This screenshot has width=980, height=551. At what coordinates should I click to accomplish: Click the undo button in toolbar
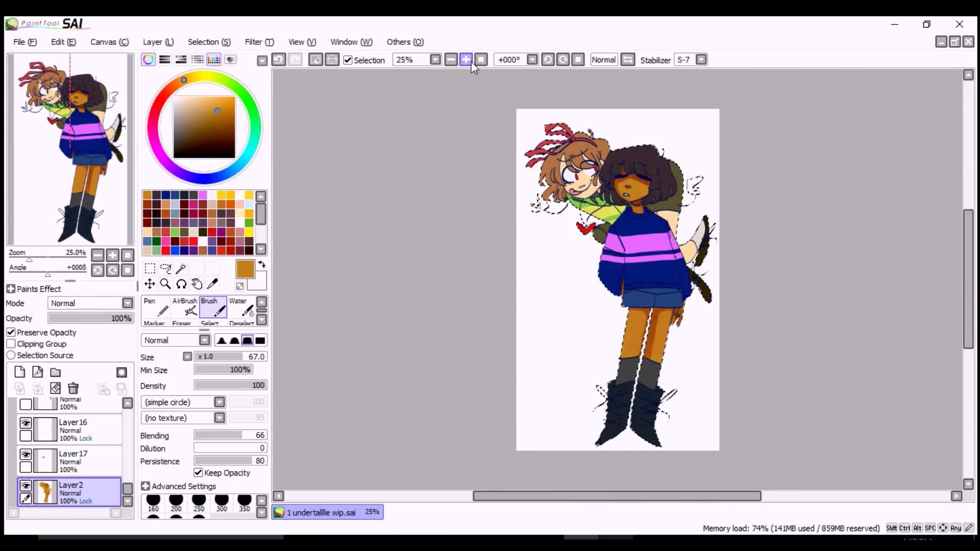point(279,60)
